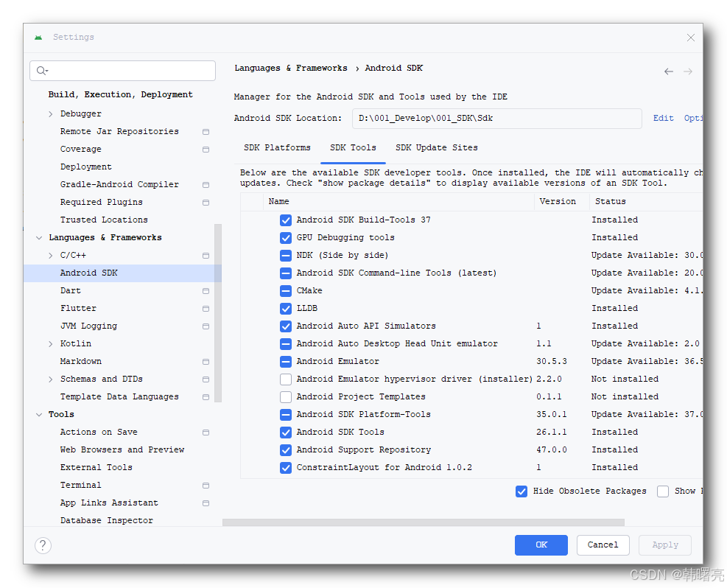The height and width of the screenshot is (588, 727).
Task: Click project-level icon beside JVM Logging
Action: pyautogui.click(x=206, y=326)
